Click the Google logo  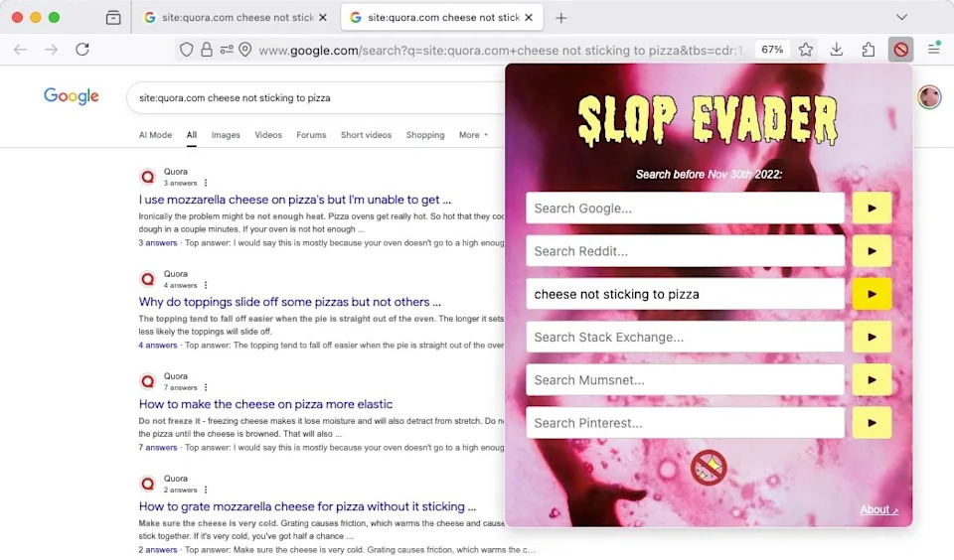(x=72, y=96)
